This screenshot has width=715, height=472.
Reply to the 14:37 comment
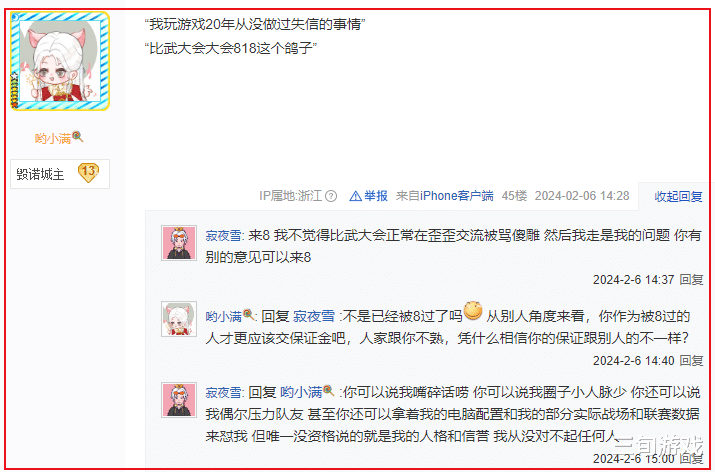point(691,280)
